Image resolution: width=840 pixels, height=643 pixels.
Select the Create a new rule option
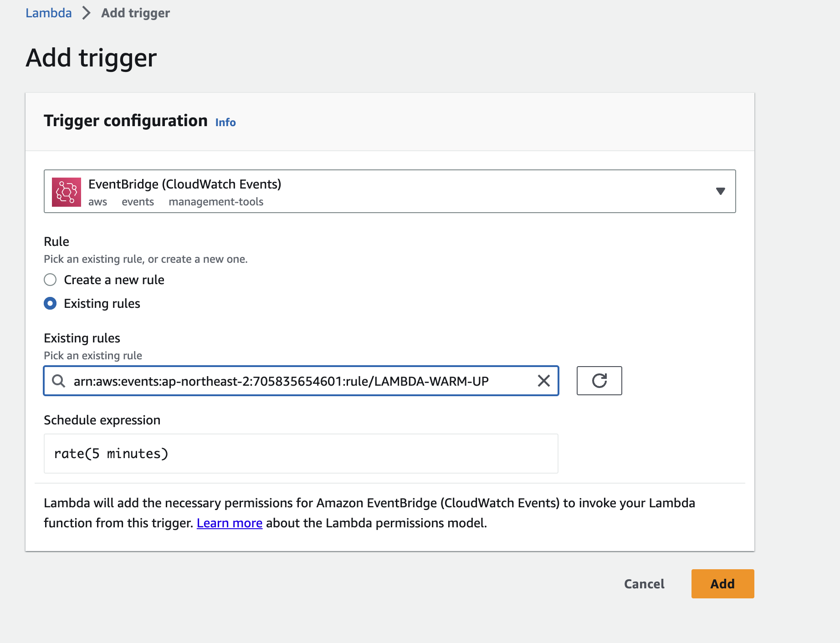click(50, 280)
